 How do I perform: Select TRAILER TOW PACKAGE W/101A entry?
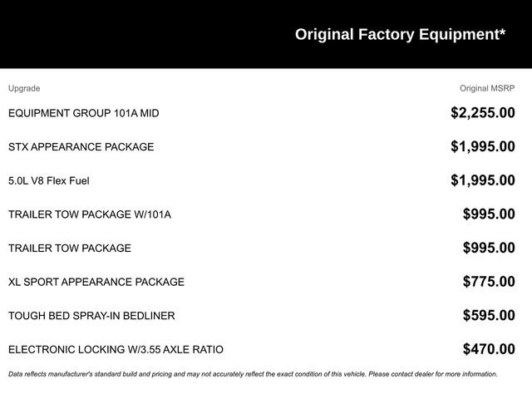90,214
